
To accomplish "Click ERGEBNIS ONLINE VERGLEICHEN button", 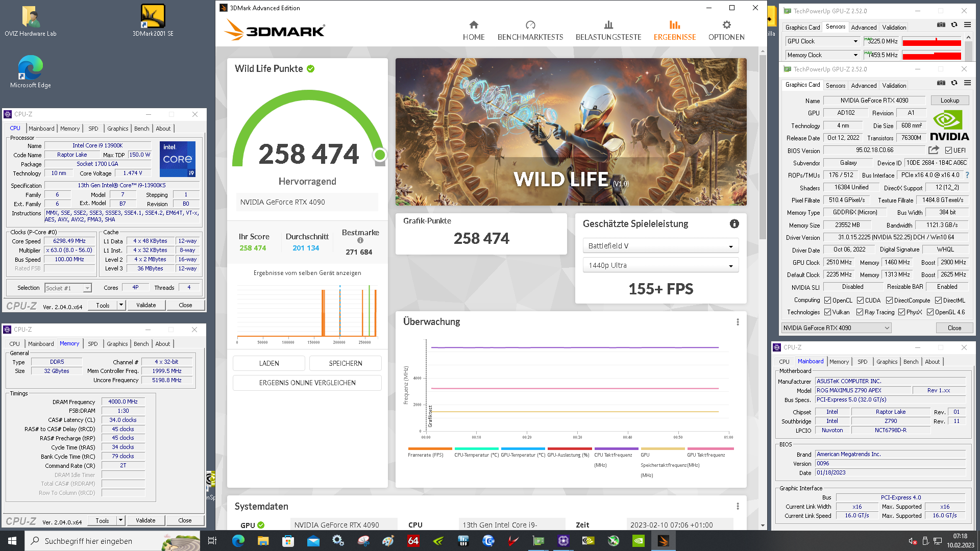I will (307, 383).
